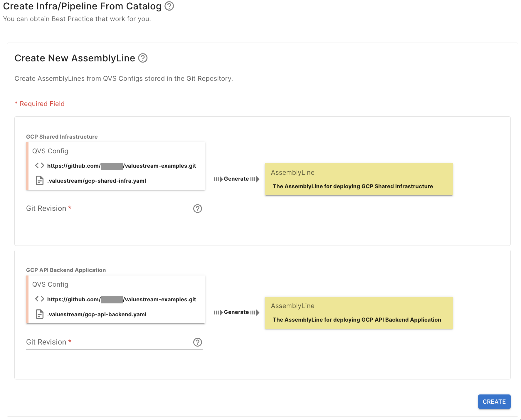Click help icon next to Create New AssemblyLine
Image resolution: width=521 pixels, height=420 pixels.
point(143,58)
